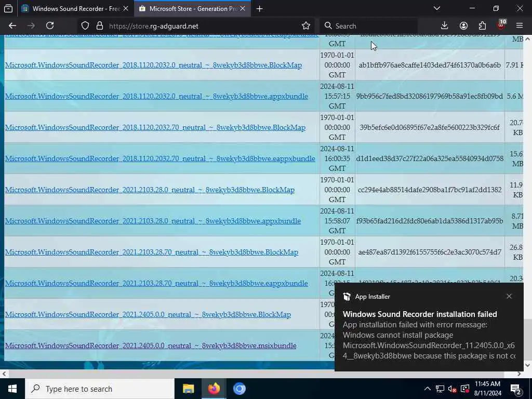Open extensions puzzle icon
This screenshot has width=532, height=399.
482,26
